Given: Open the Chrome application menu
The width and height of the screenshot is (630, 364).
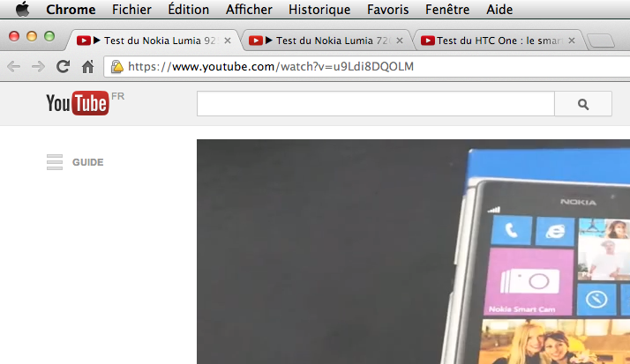Looking at the screenshot, I should [x=71, y=9].
